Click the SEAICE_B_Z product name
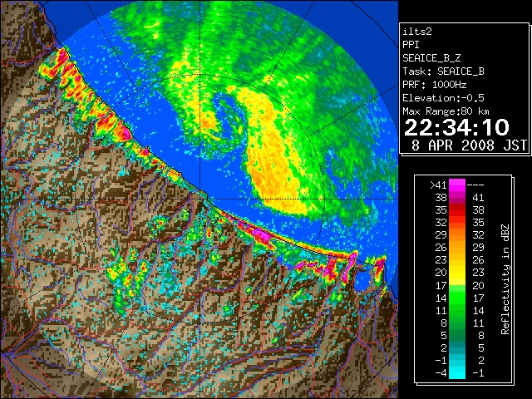 coord(431,58)
